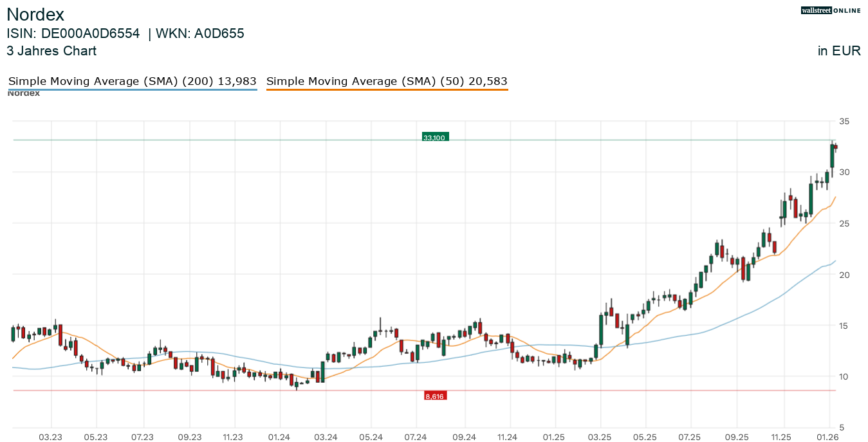Image resolution: width=868 pixels, height=442 pixels.
Task: Click the 'in EUR' currency label
Action: point(839,51)
